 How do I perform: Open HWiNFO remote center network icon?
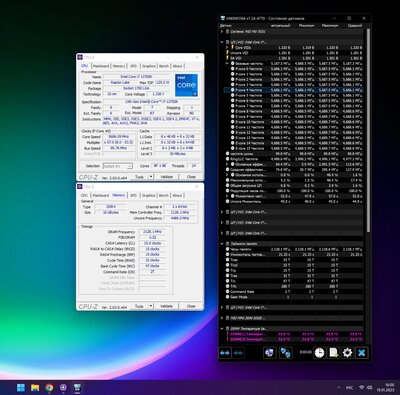tap(270, 353)
